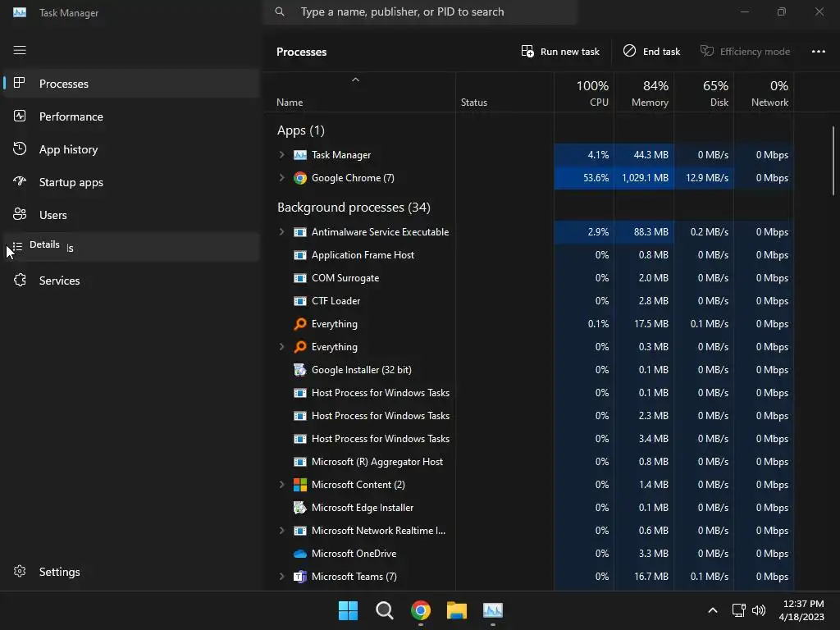Image resolution: width=840 pixels, height=630 pixels.
Task: Click the Microsoft Edge Installer icon
Action: (300, 507)
